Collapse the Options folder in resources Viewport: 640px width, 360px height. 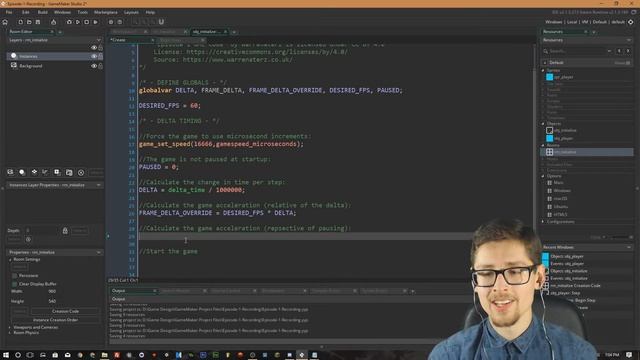(x=543, y=176)
